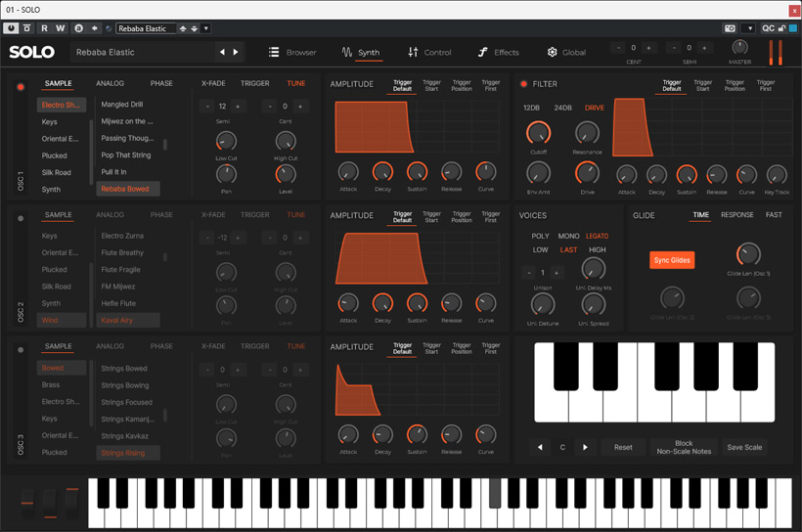Click the scale Reset button
802x532 pixels.
[x=623, y=447]
